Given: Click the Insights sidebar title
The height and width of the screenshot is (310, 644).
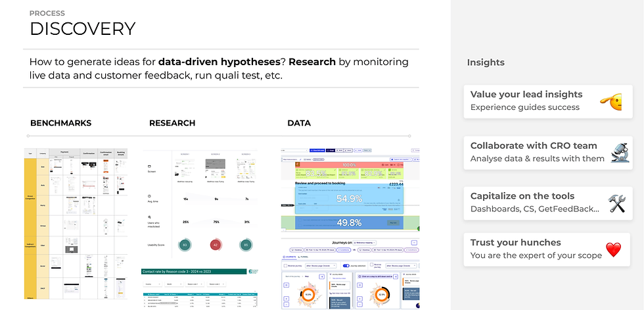Looking at the screenshot, I should (x=486, y=63).
